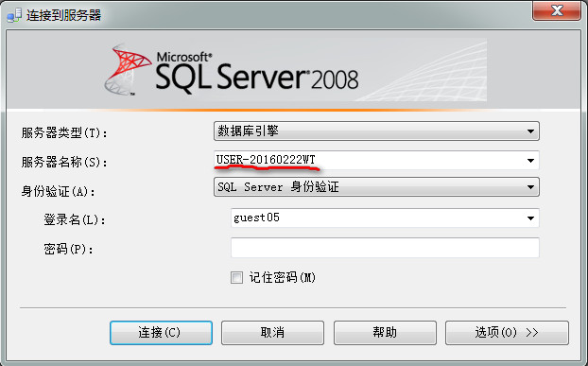Open the server name dropdown arrow

(530, 161)
